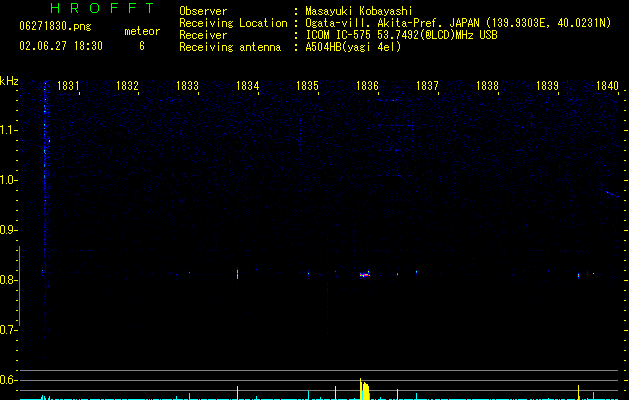This screenshot has width=629, height=400.
Task: Click the meteor echo streak near 1834
Action: coord(237,274)
